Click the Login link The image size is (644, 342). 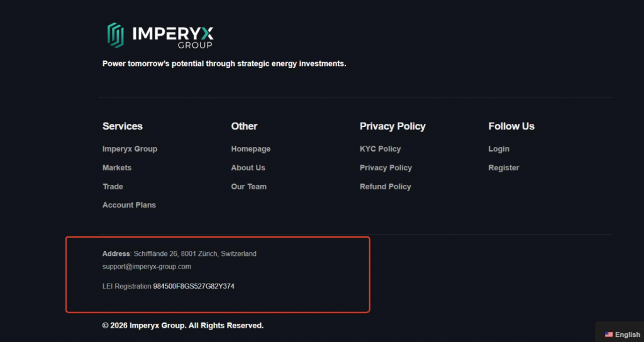pyautogui.click(x=499, y=149)
